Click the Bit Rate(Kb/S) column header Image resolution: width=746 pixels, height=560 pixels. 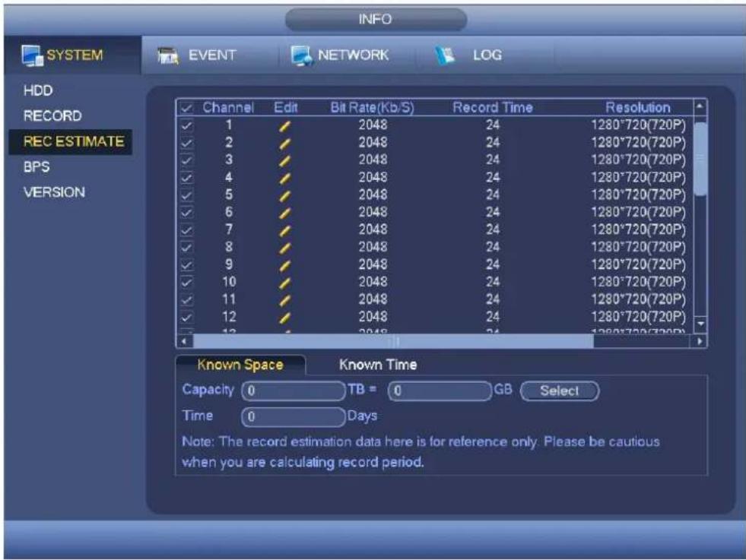pos(372,108)
